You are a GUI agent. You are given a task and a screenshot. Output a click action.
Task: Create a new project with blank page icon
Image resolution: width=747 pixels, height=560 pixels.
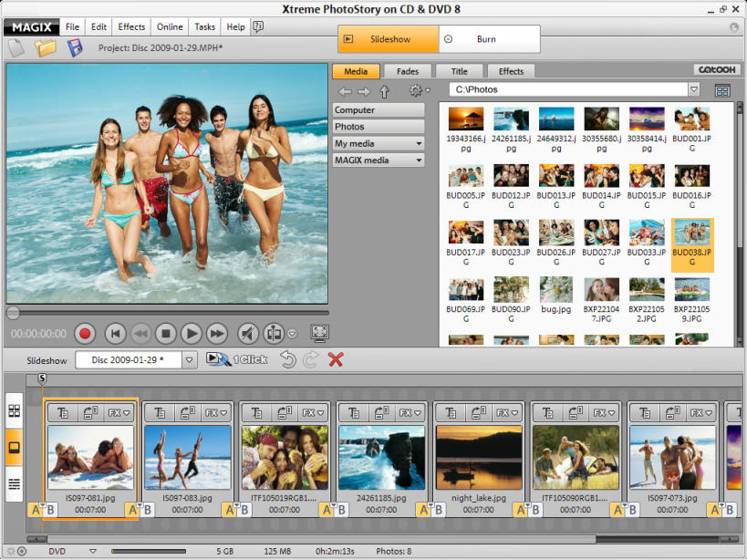point(16,48)
